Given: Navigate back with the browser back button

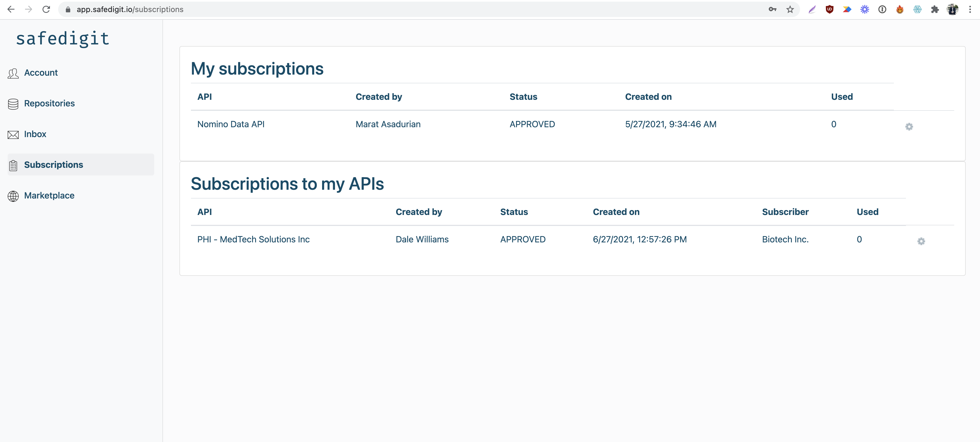Looking at the screenshot, I should 11,9.
